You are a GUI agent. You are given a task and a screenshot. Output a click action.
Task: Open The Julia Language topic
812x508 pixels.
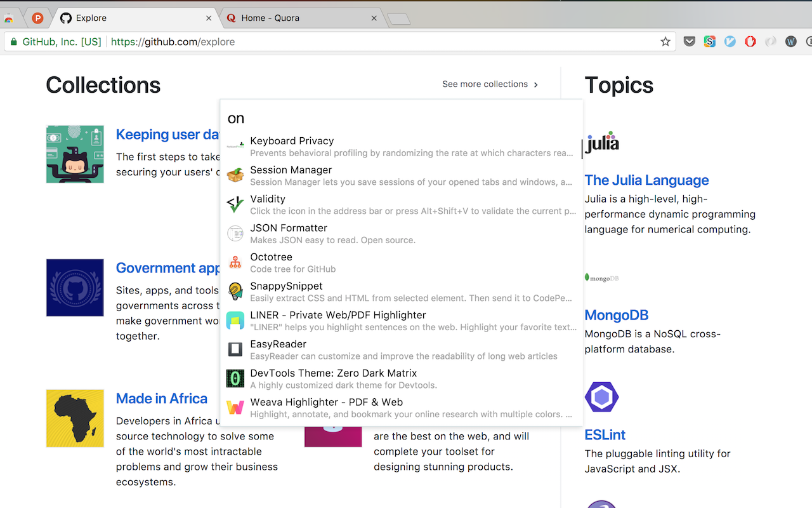pyautogui.click(x=647, y=180)
